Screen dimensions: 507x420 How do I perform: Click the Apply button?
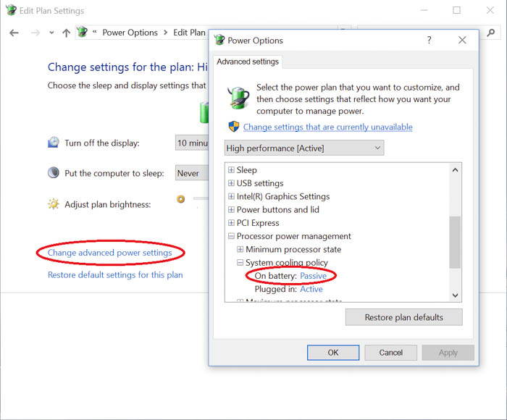click(x=448, y=353)
